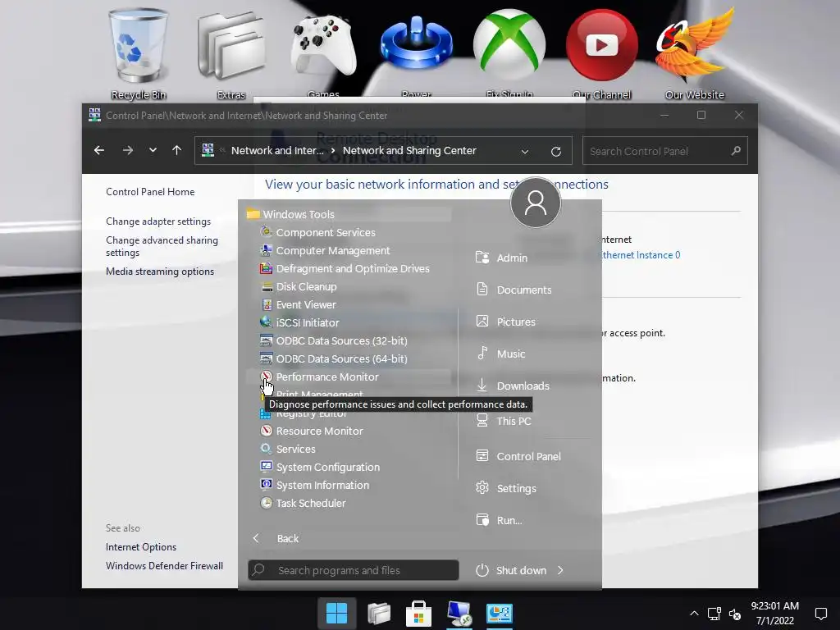Viewport: 840px width, 630px height.
Task: Click the Power desktop icon
Action: (416, 53)
